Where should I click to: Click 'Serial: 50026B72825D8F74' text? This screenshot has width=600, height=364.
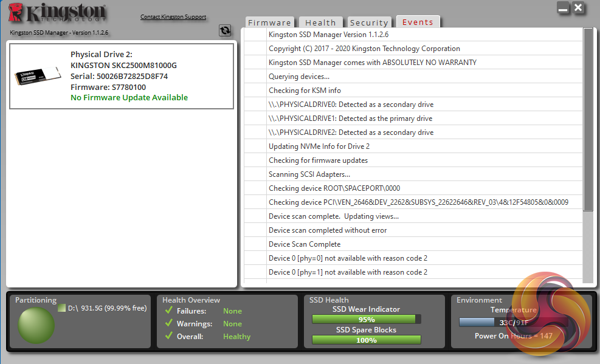click(x=119, y=76)
